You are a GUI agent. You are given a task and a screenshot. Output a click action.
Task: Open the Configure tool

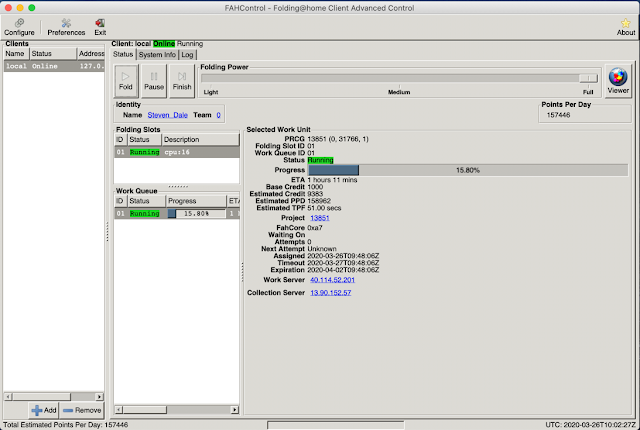click(x=19, y=27)
